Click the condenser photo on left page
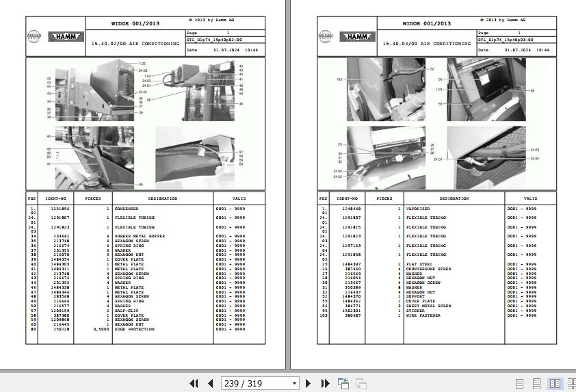Screen dimensions: 576x392 pos(95,90)
